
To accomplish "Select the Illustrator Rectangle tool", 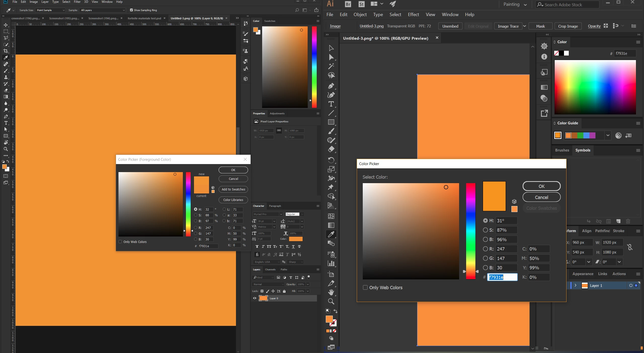I will pyautogui.click(x=331, y=122).
